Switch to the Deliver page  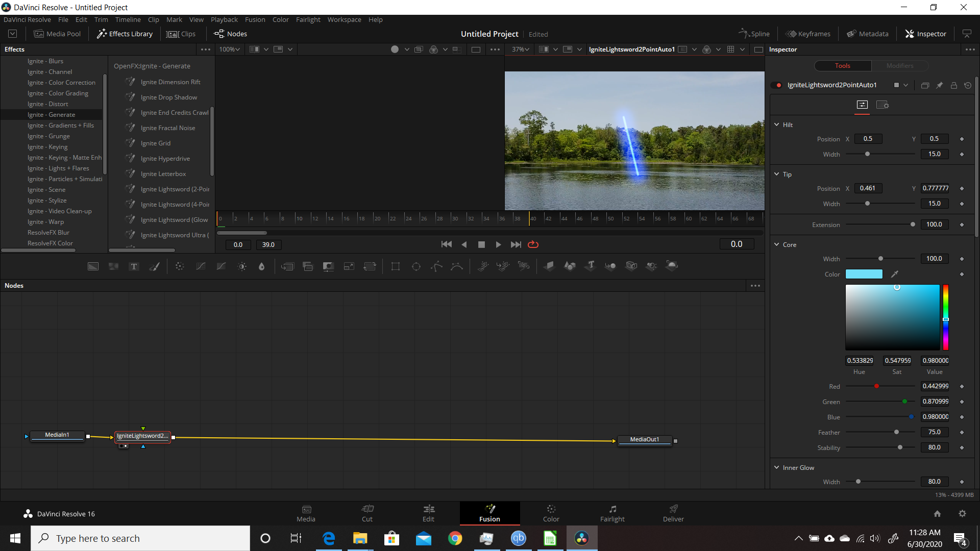click(673, 513)
